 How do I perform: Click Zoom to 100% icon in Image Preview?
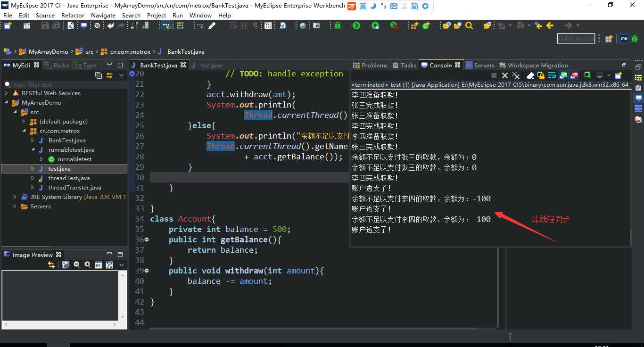click(98, 265)
